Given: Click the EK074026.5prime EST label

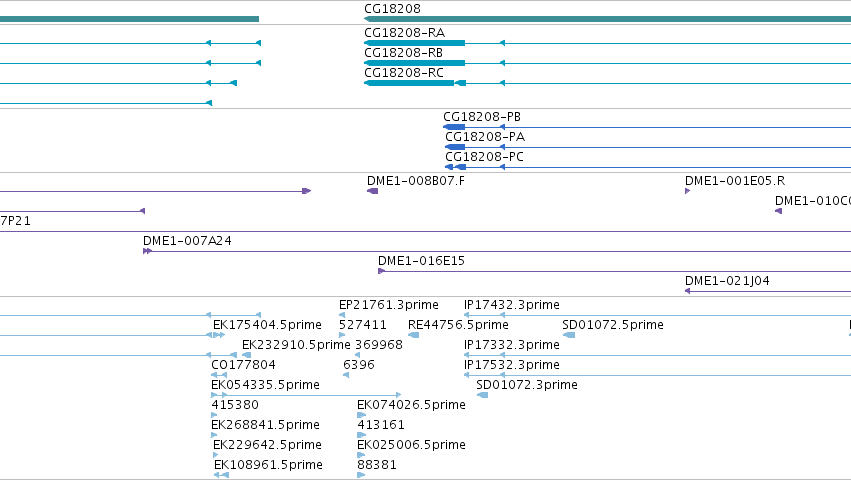Looking at the screenshot, I should pyautogui.click(x=411, y=405).
